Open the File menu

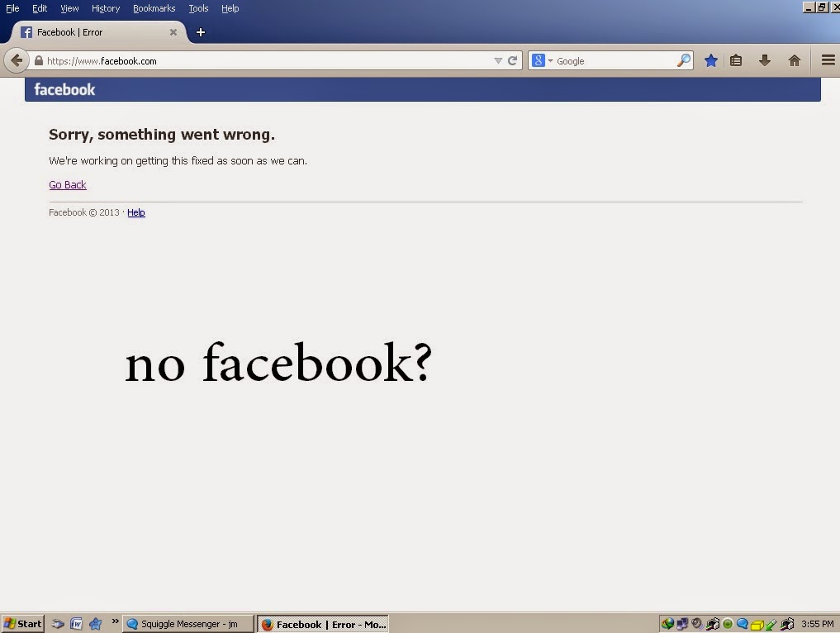12,8
